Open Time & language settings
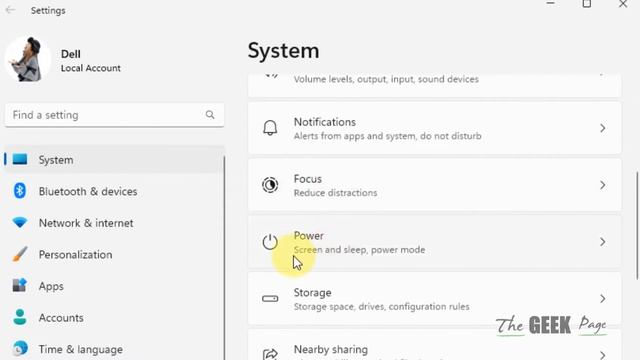 pos(114,349)
